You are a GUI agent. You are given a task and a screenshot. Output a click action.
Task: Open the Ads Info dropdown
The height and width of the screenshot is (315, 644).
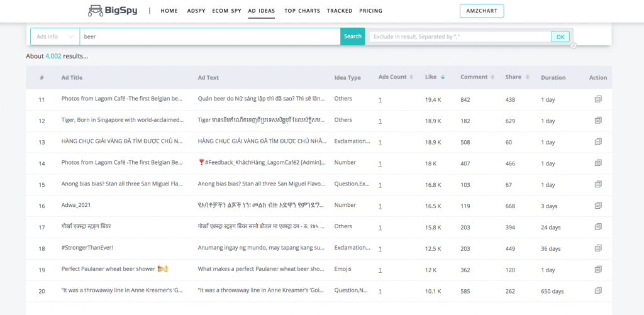55,36
